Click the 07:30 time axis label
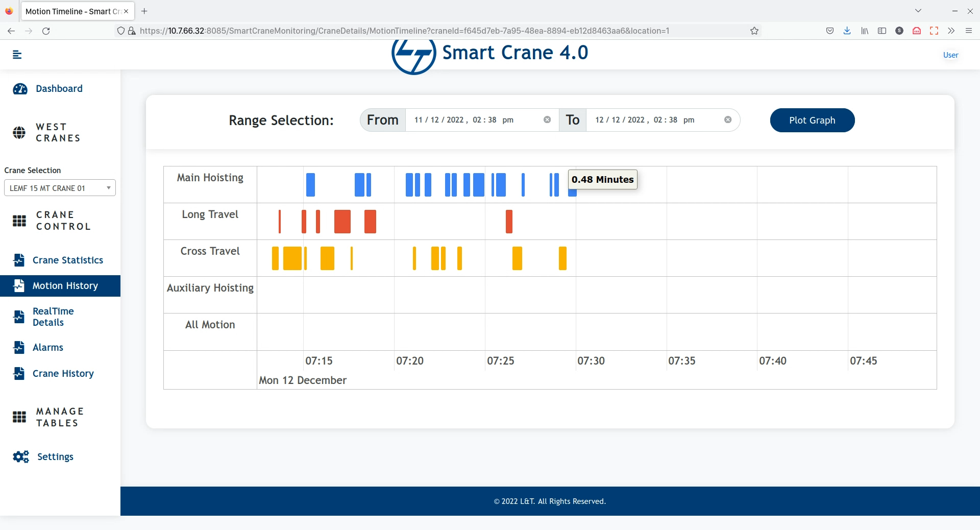Image resolution: width=980 pixels, height=530 pixels. tap(591, 361)
